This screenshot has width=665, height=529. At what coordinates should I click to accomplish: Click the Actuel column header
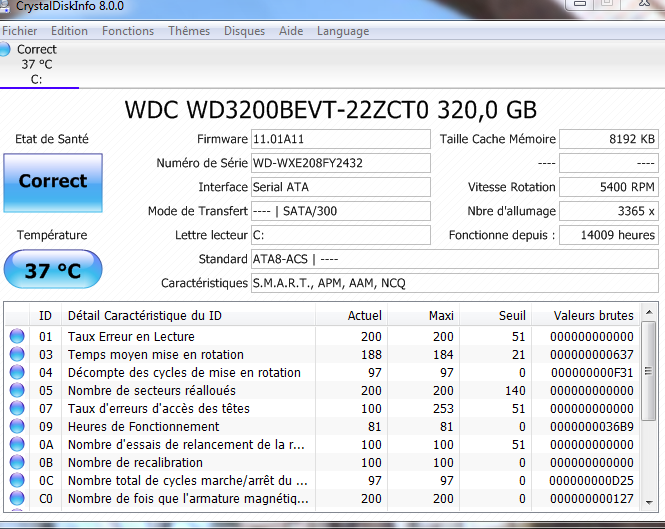point(352,316)
